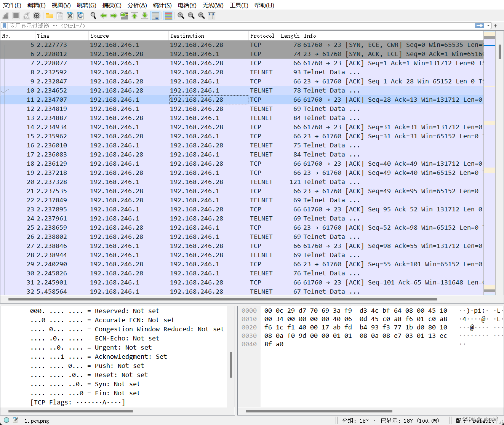
Task: Open capture options gear icon
Action: tap(37, 16)
